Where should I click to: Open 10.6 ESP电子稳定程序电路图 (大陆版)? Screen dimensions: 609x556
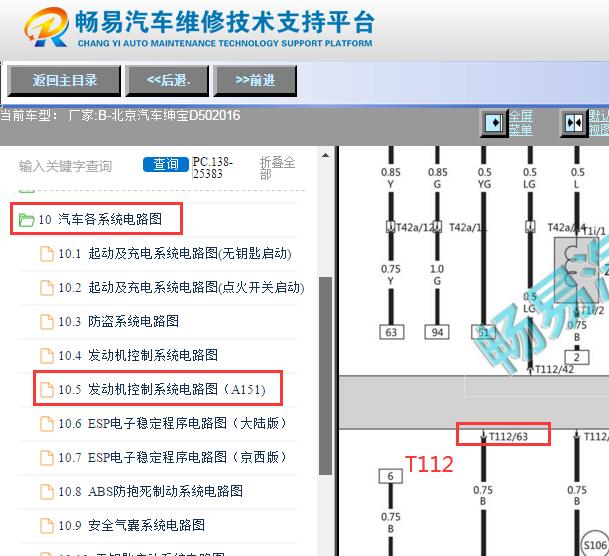172,423
